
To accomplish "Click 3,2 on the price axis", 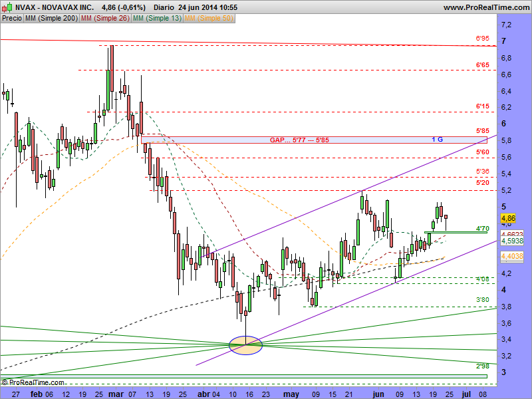I will tap(506, 356).
